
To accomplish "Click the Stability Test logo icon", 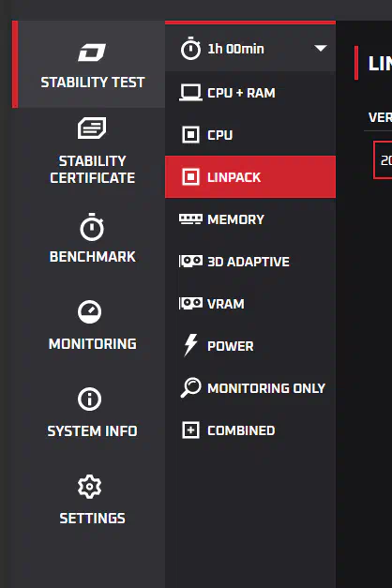I will tap(92, 53).
